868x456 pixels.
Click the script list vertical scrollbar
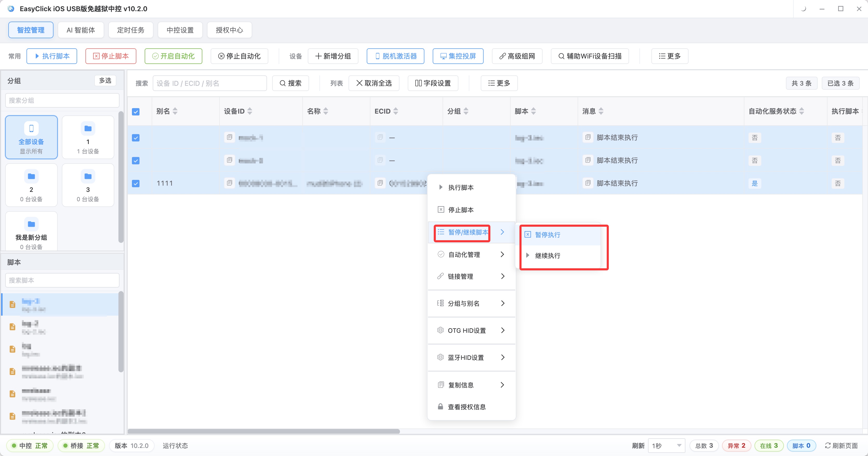(121, 332)
